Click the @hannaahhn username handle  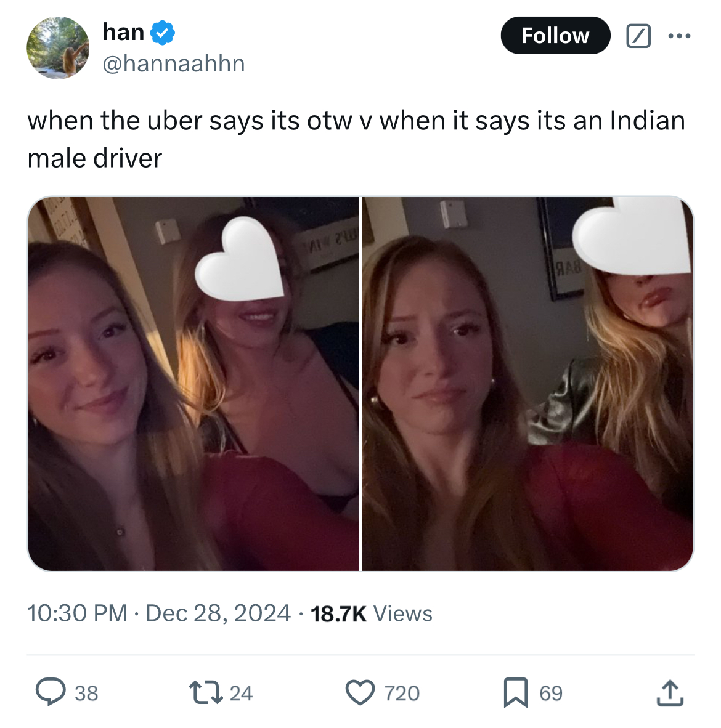[x=174, y=63]
